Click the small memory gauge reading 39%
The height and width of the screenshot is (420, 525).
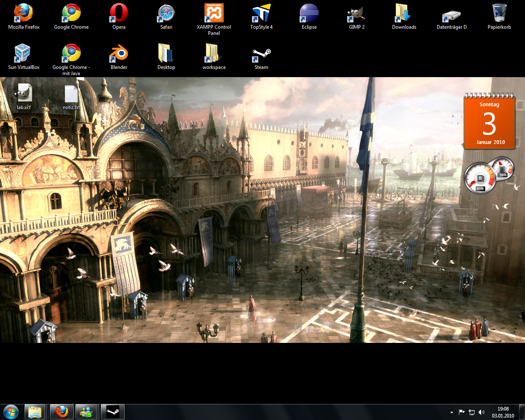pyautogui.click(x=502, y=168)
